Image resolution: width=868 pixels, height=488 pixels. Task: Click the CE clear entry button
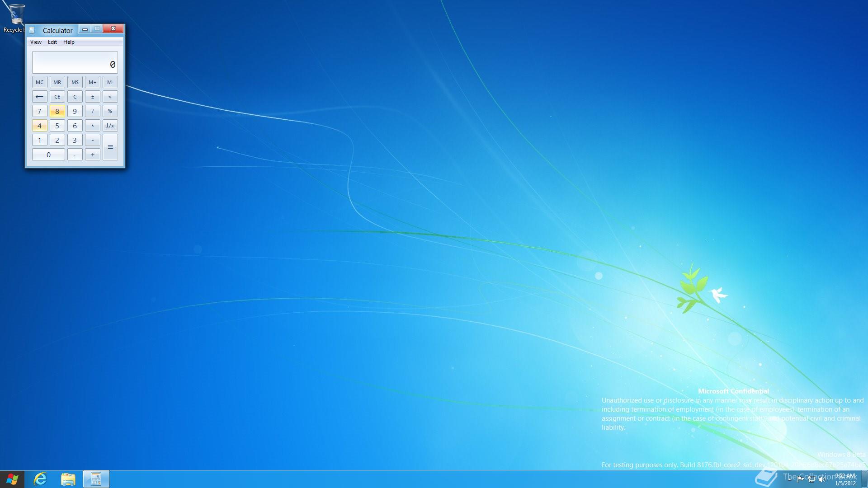[57, 97]
